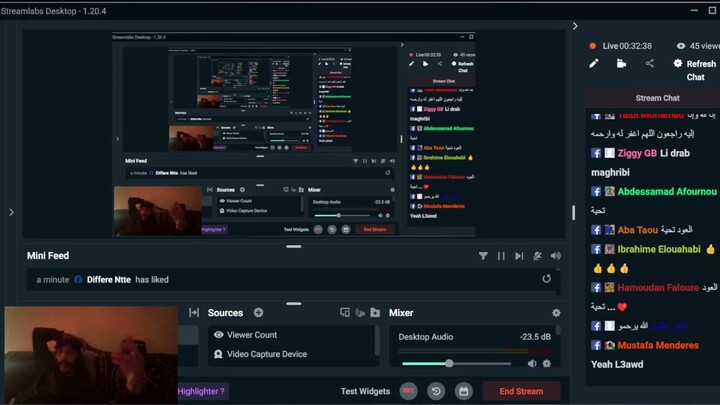Viewport: 720px width, 405px height.
Task: Click Mustafa Menderes username in chat
Action: coord(658,345)
